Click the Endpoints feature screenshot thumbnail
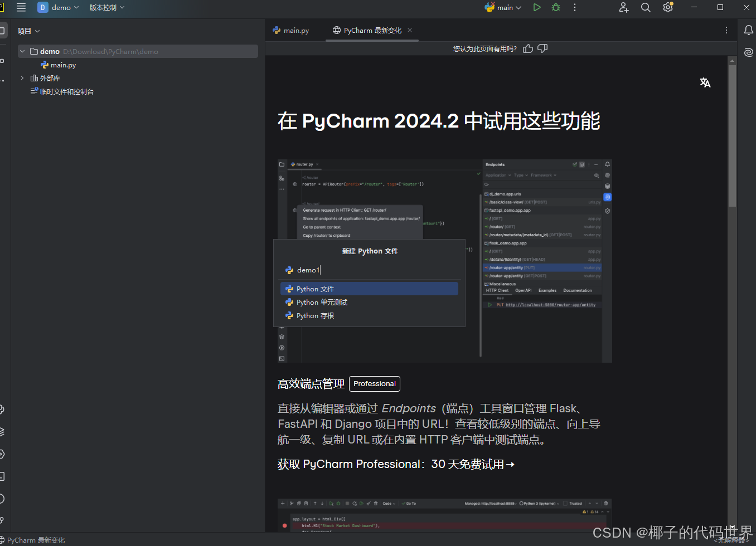Screen dimensions: 756x546 445,261
